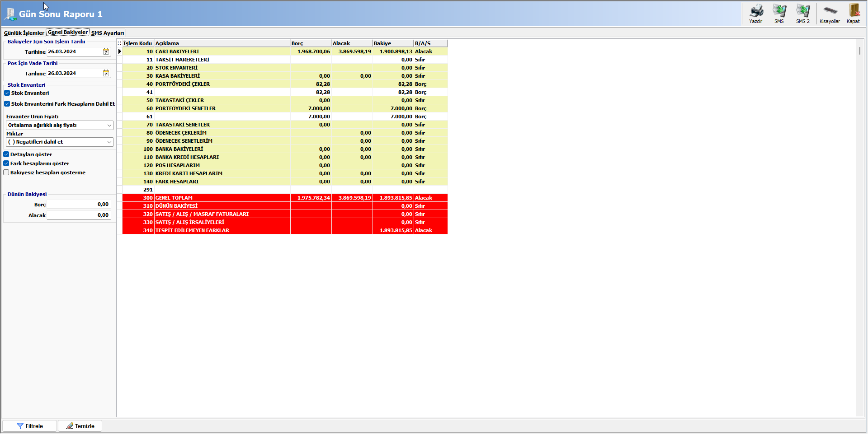Viewport: 868px width, 434px height.
Task: Open calendar for Pos İçin Vade Tarihi
Action: pos(106,73)
